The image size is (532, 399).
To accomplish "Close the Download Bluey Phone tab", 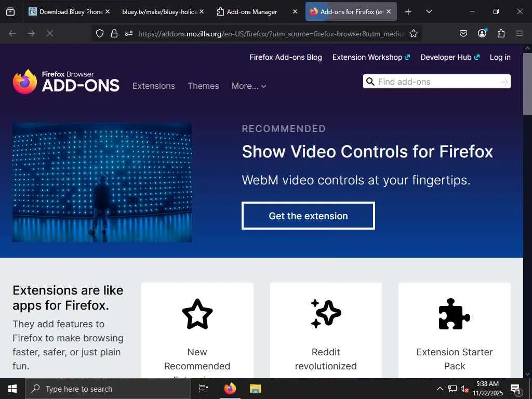I will pyautogui.click(x=108, y=11).
